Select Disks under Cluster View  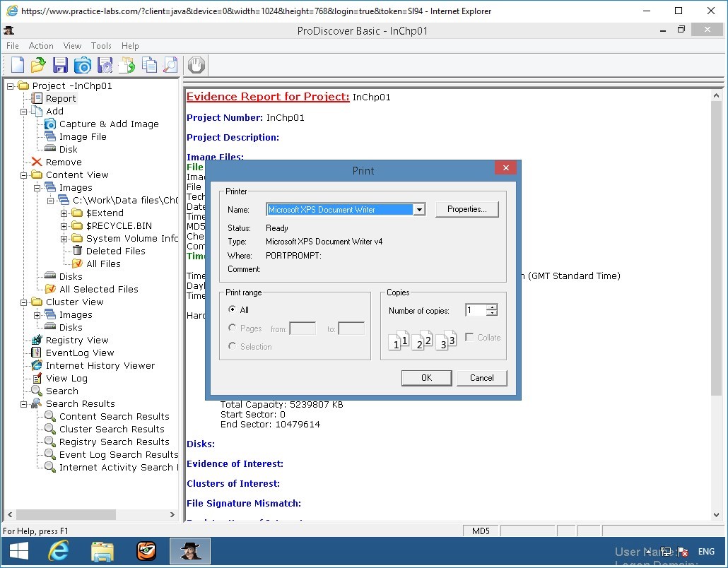coord(71,327)
